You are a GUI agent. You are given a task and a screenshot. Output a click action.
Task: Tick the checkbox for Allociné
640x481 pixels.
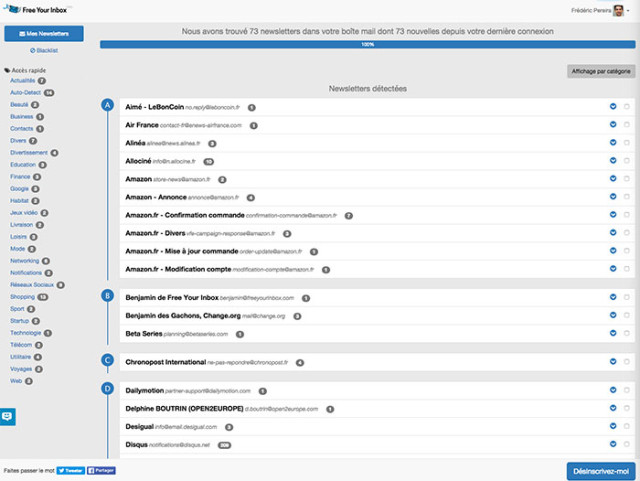627,160
